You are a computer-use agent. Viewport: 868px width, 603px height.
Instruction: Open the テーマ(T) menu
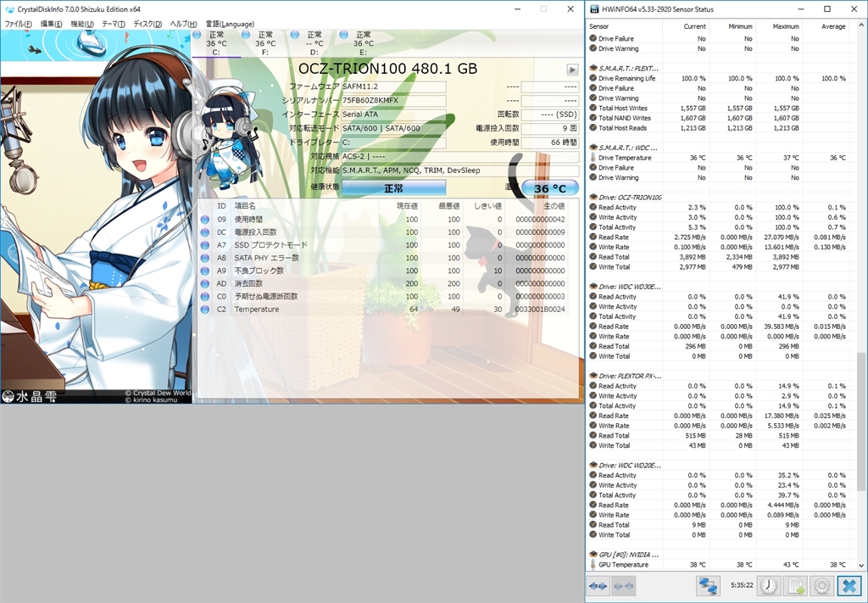pos(113,24)
